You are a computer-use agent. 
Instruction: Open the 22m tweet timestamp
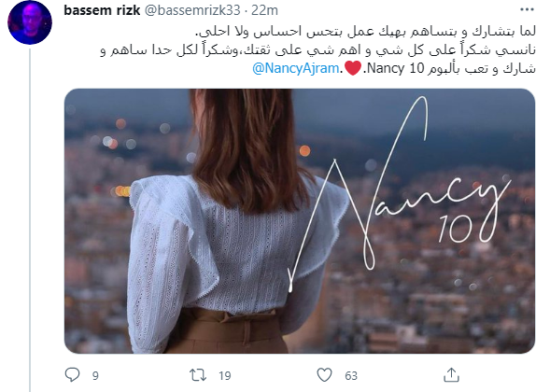tap(264, 10)
